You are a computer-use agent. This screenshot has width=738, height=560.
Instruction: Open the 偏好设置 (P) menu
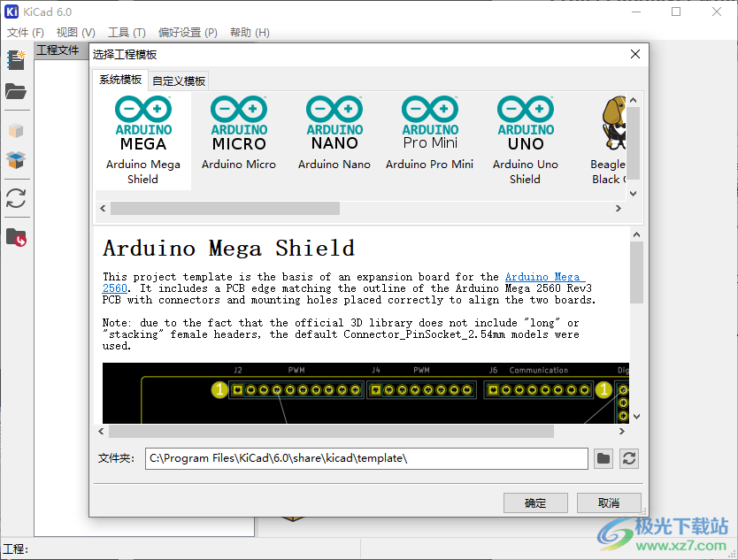click(188, 33)
